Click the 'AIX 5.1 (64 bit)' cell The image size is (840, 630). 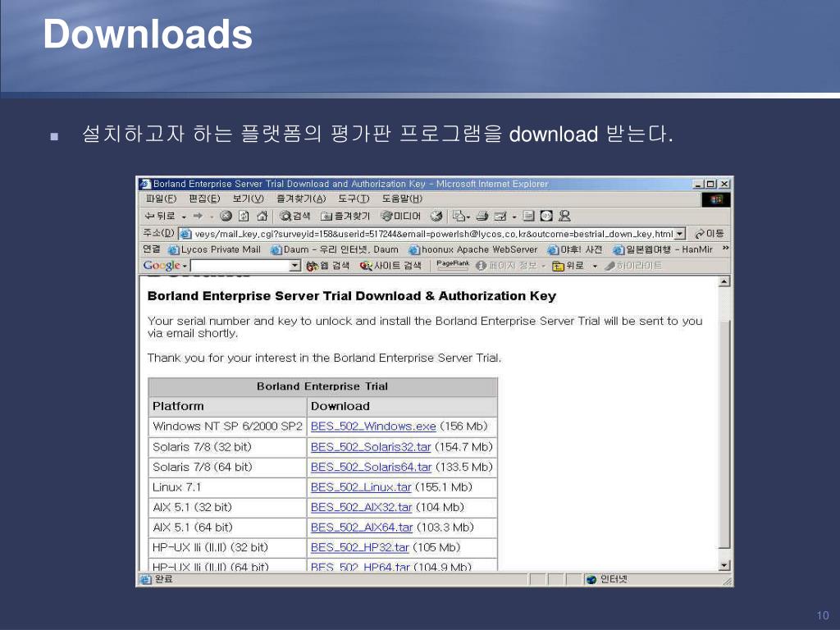(x=227, y=527)
